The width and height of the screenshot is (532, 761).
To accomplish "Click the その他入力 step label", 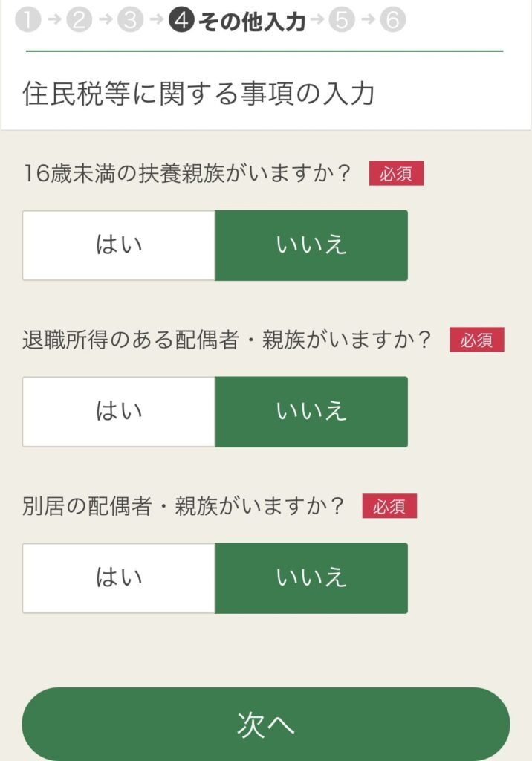I will click(x=251, y=22).
